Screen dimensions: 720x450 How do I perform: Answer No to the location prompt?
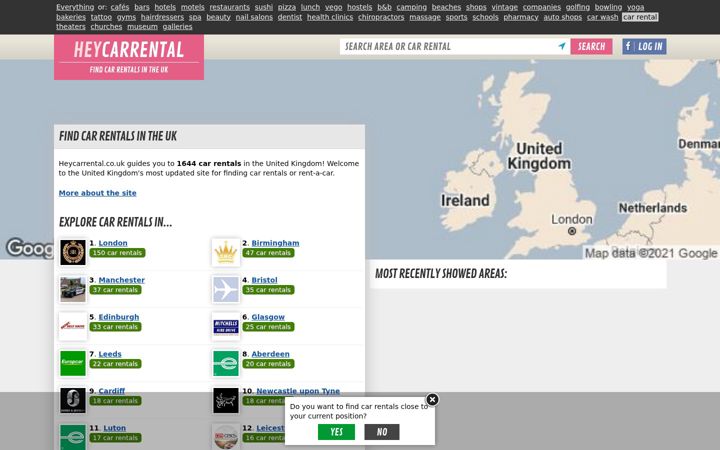pos(382,432)
